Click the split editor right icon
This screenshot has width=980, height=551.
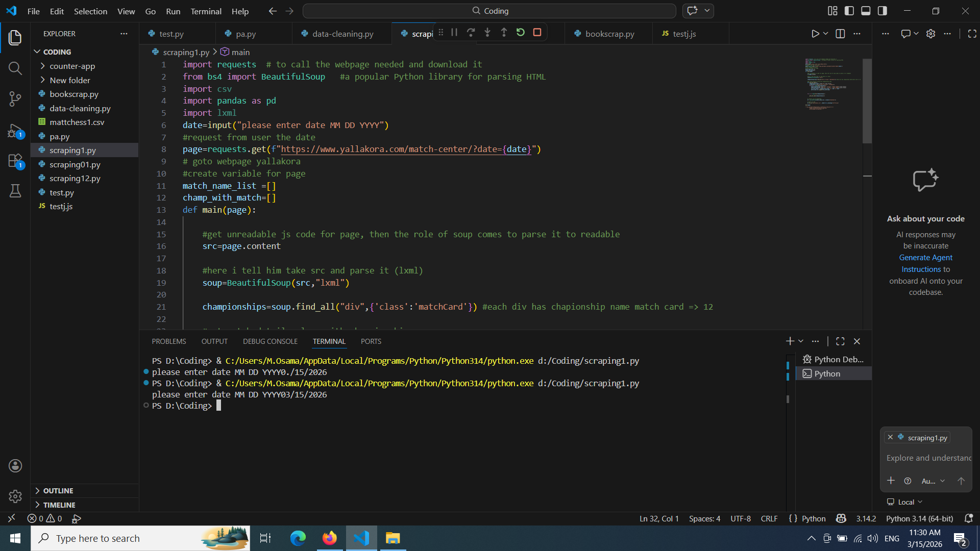(x=840, y=34)
